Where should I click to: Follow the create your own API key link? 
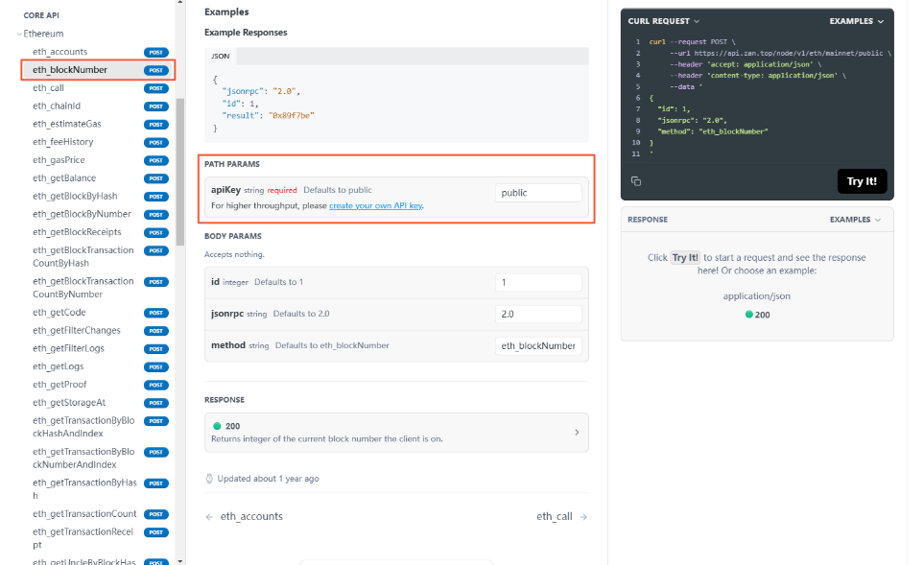pyautogui.click(x=375, y=205)
